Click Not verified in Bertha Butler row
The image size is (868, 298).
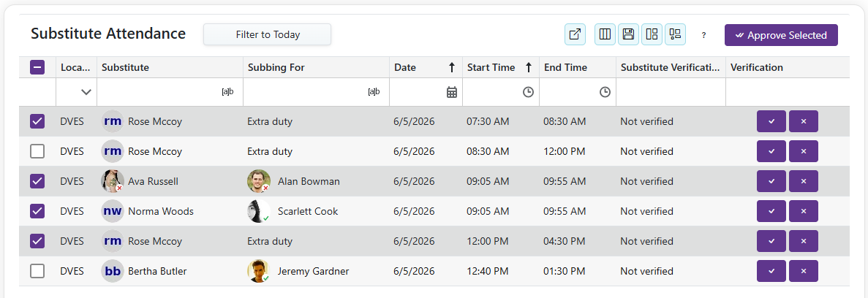click(x=646, y=272)
